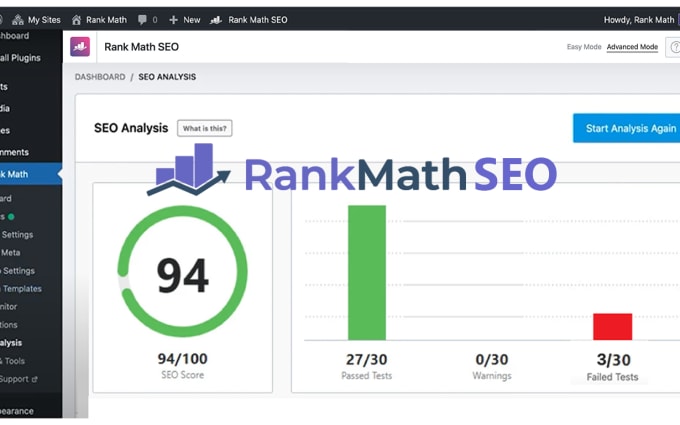Open the Appearance sidebar item
Screen dimensions: 680x425
tap(16, 411)
